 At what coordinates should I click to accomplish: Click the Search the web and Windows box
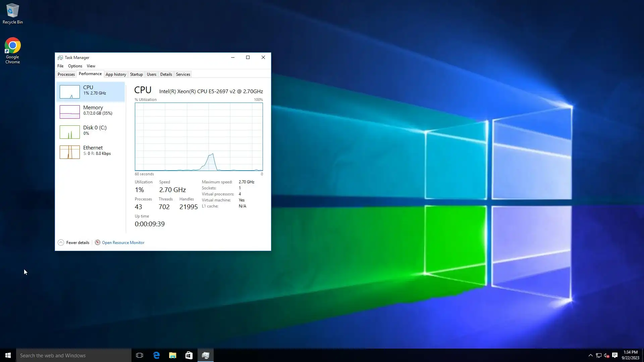(x=74, y=355)
